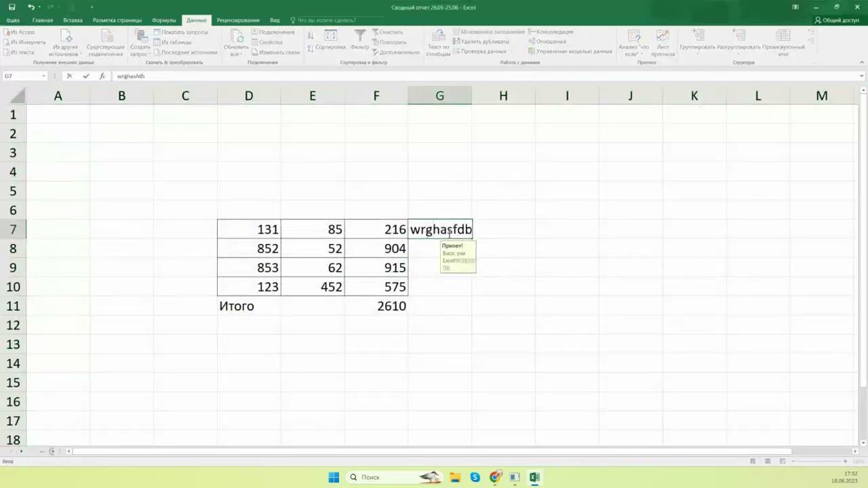Image resolution: width=868 pixels, height=488 pixels.
Task: Open the Файл tab
Action: 13,20
